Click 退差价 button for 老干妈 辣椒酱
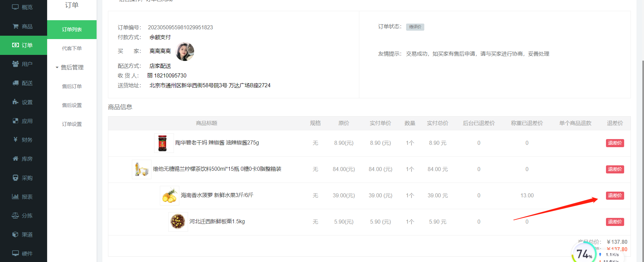Screen dimensions: 644x262 tap(615, 143)
